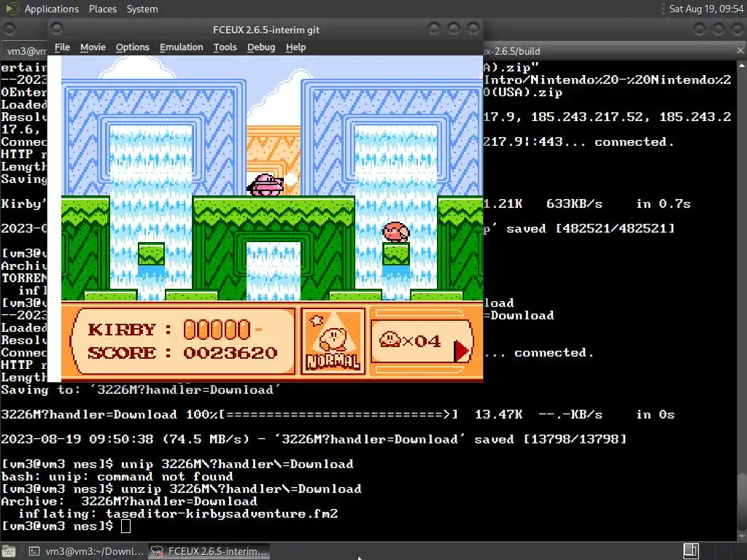Click 'bash: unip: command not found' line
This screenshot has height=560, width=747.
tap(117, 476)
